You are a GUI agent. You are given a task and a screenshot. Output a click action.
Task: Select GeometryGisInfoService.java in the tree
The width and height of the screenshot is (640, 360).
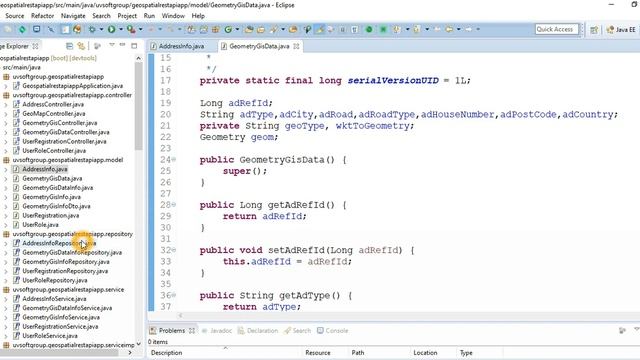[61, 318]
